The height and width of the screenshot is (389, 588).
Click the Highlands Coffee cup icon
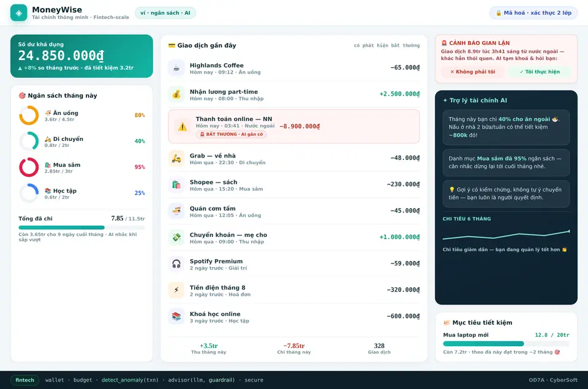tap(176, 68)
